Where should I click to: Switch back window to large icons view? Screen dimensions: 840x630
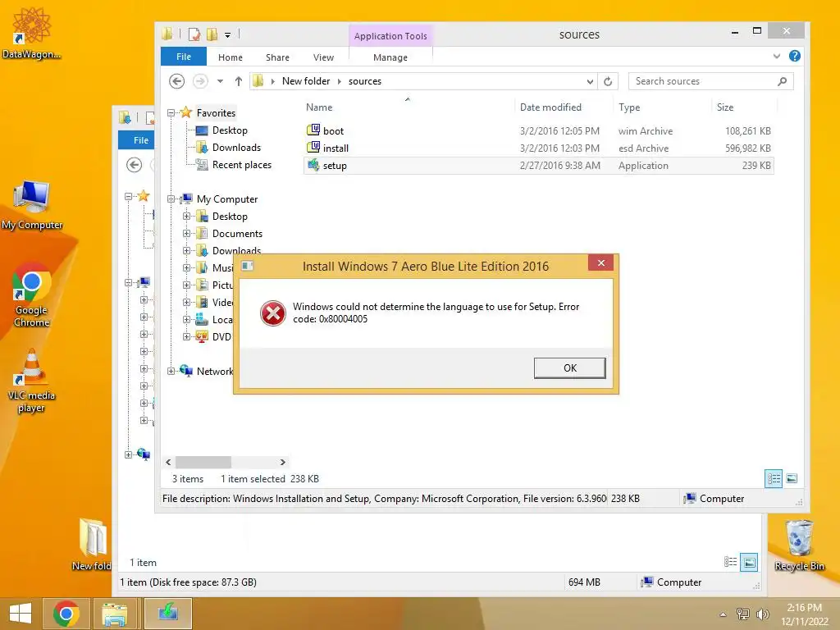(x=749, y=562)
